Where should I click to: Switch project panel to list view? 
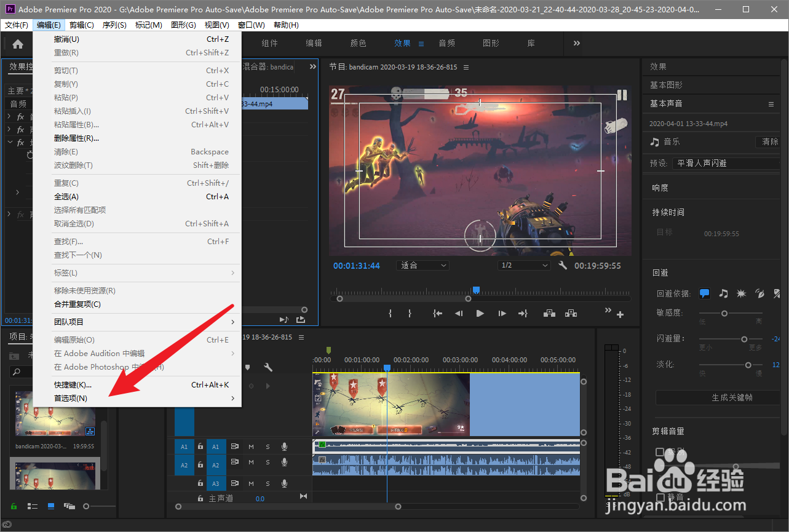33,506
